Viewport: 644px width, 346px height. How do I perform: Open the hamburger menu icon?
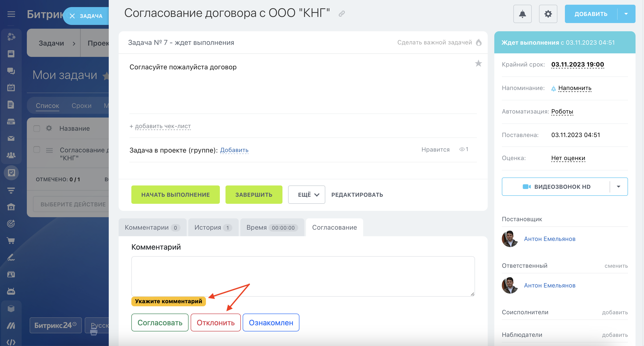11,14
